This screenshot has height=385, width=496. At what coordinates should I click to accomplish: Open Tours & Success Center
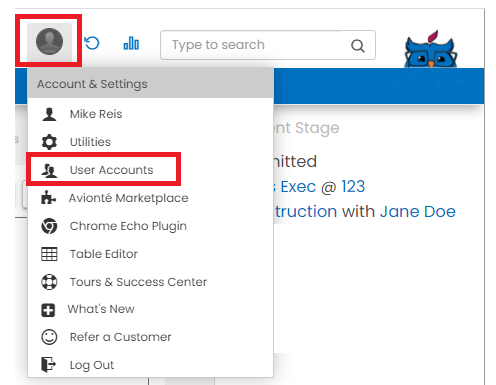click(x=150, y=282)
